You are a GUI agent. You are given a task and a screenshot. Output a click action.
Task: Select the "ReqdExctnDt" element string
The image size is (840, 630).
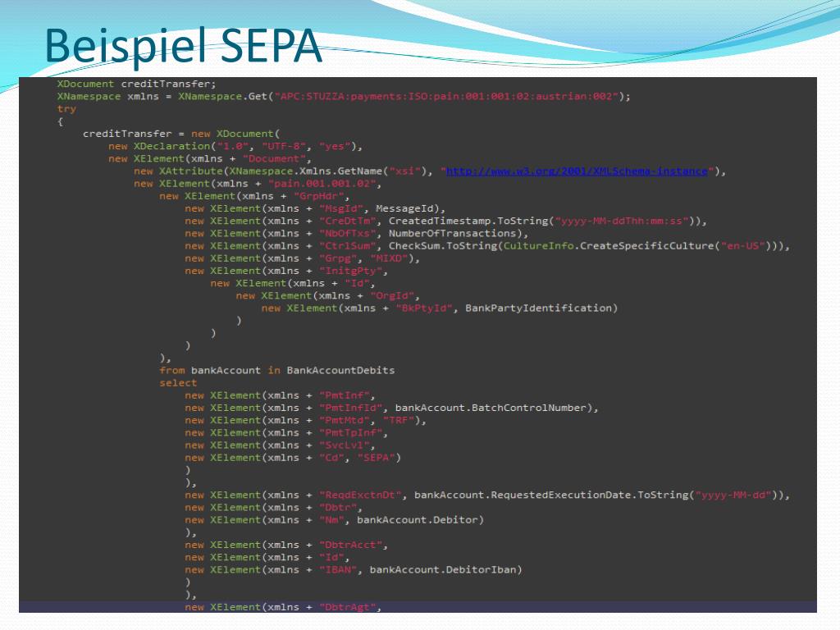tap(360, 495)
